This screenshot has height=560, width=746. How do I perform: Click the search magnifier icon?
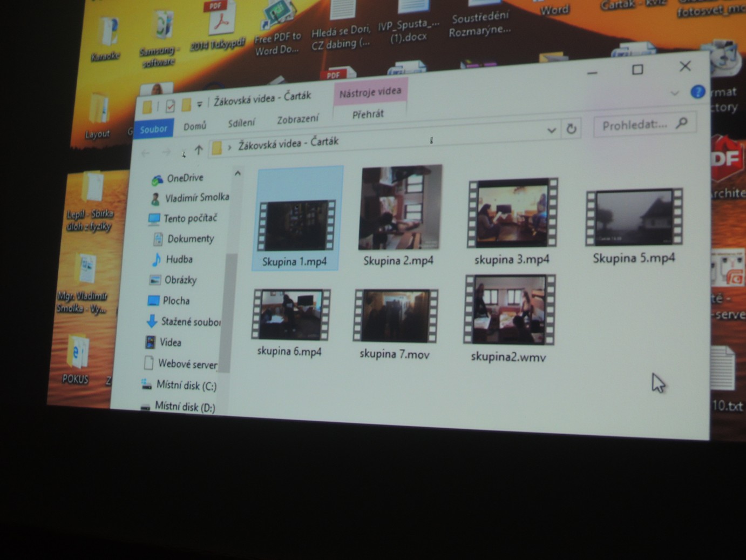point(682,123)
